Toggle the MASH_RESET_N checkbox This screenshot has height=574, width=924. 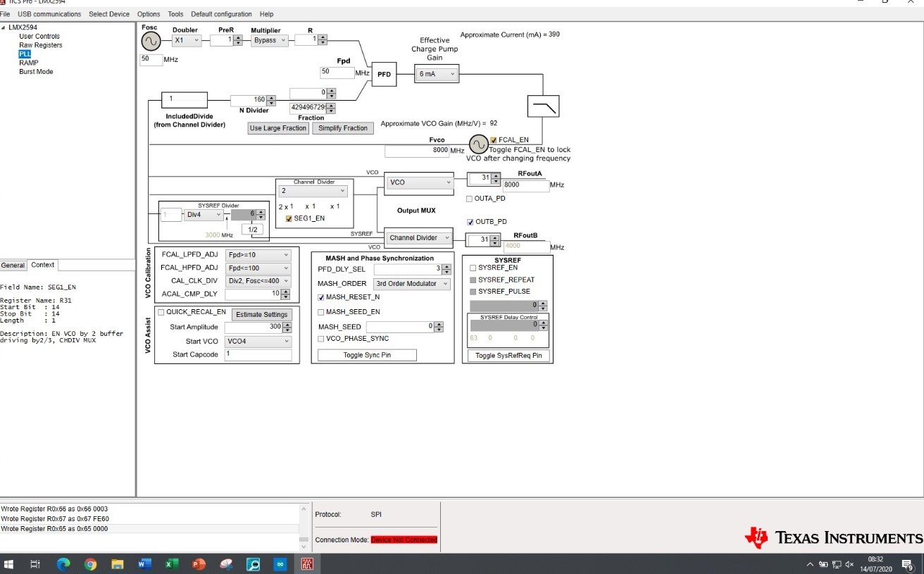click(321, 297)
